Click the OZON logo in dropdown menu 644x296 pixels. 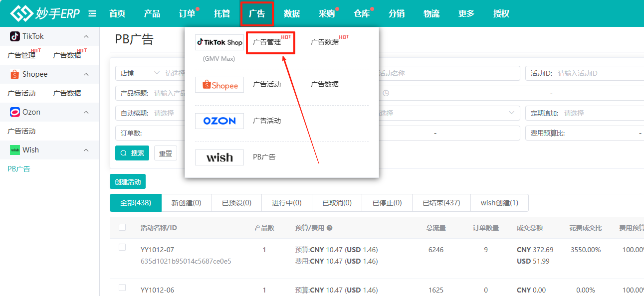pos(219,121)
